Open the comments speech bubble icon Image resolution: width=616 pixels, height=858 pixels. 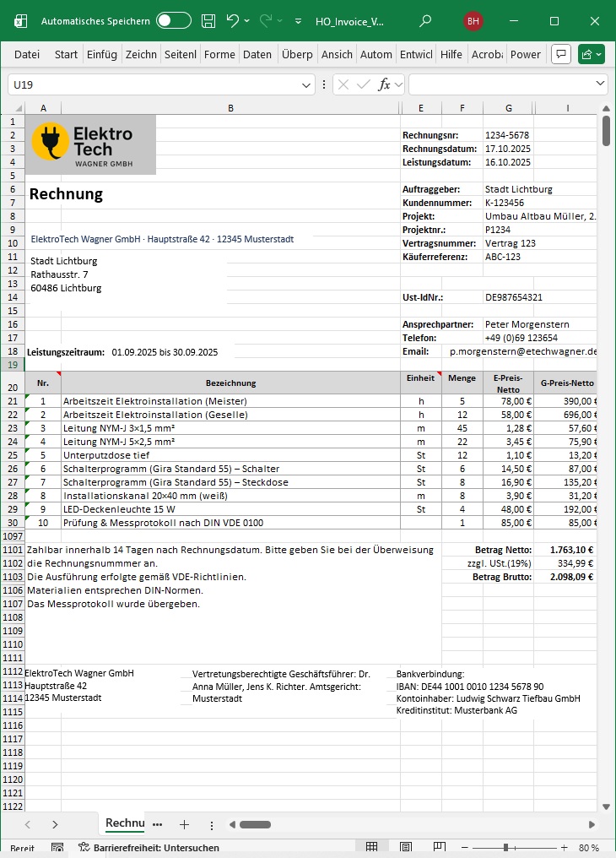560,54
